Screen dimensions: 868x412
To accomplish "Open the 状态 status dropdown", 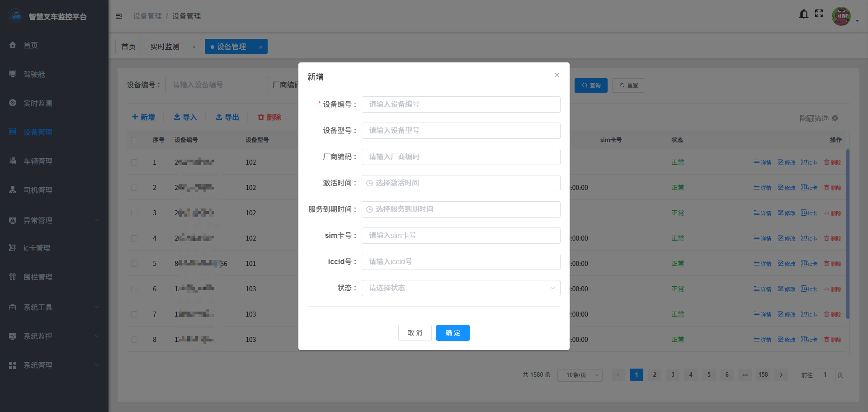I will [460, 288].
